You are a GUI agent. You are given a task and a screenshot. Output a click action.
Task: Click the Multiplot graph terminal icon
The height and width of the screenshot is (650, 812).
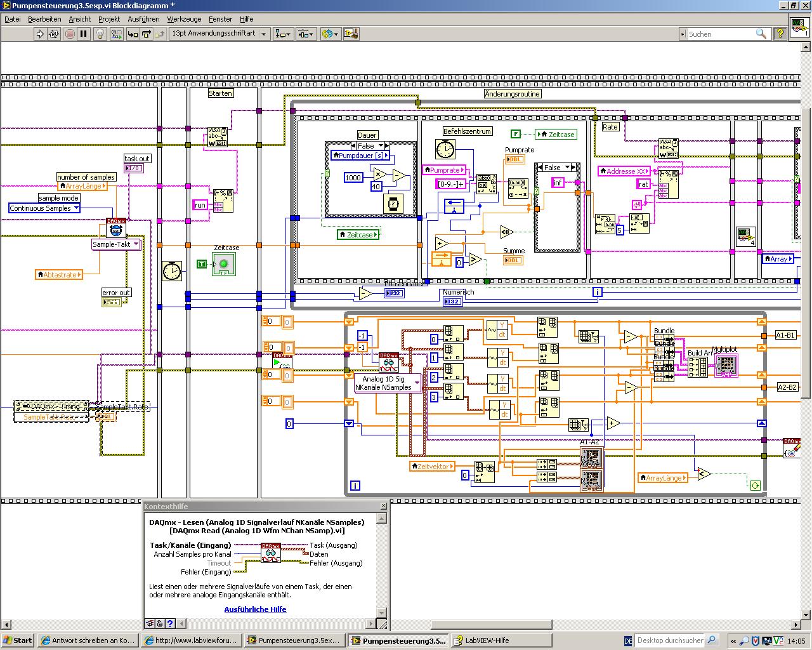tap(726, 365)
